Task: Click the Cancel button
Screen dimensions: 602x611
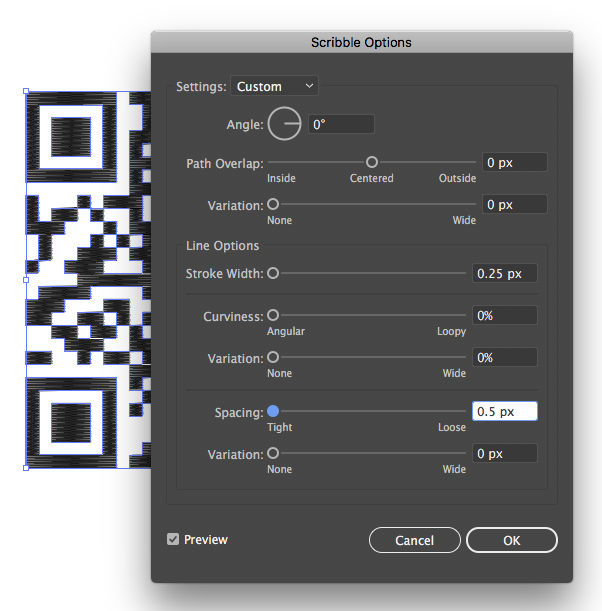Action: tap(415, 540)
